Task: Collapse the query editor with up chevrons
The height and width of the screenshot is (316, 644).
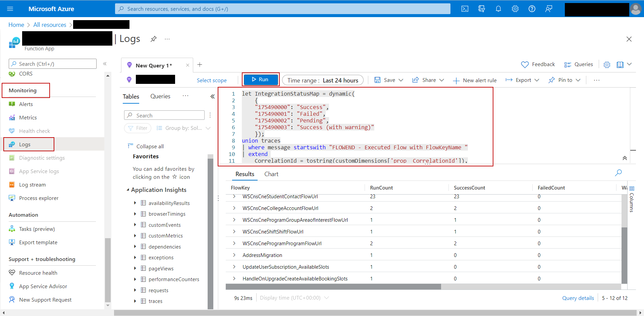Action: click(625, 158)
